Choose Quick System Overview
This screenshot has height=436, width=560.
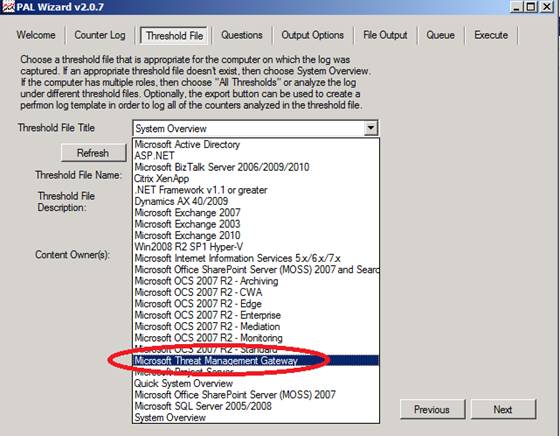click(x=255, y=384)
